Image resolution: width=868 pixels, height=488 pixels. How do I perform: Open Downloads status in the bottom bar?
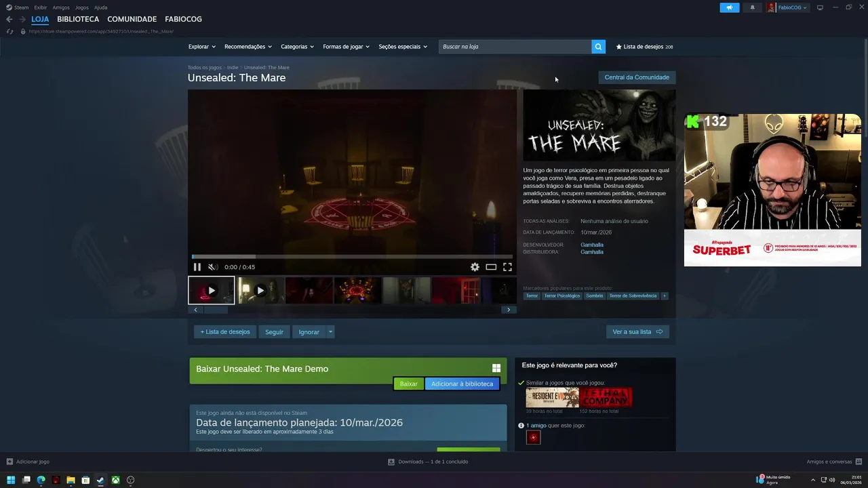click(x=428, y=462)
